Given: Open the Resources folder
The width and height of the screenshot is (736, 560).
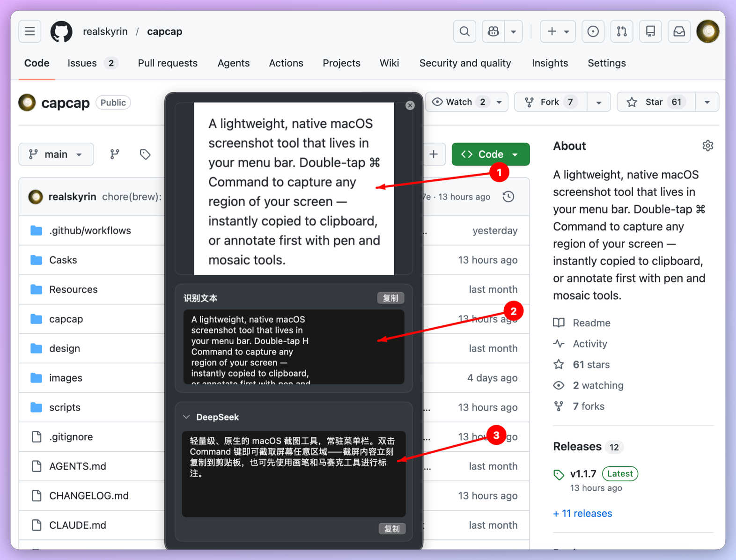Looking at the screenshot, I should [x=74, y=289].
